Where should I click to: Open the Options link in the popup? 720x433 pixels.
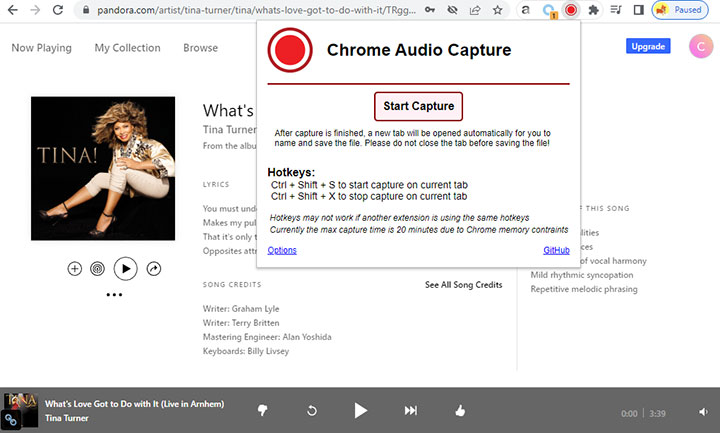282,250
